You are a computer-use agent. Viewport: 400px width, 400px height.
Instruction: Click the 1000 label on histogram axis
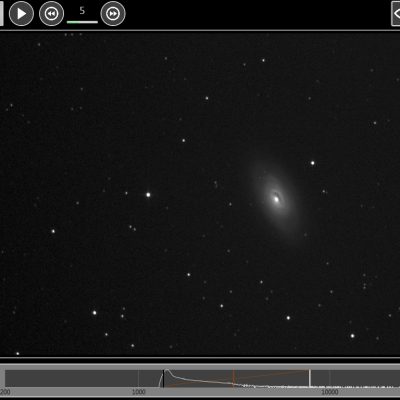(139, 392)
